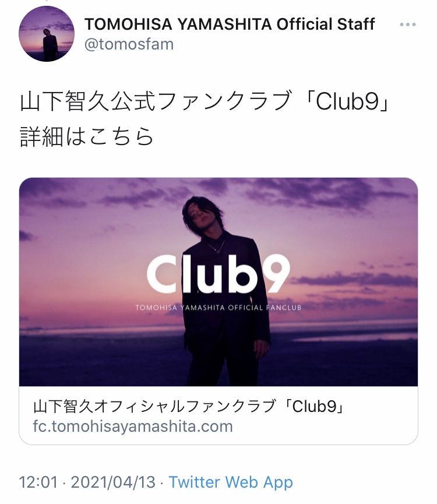Open the @tomosfam handle profile

(129, 44)
